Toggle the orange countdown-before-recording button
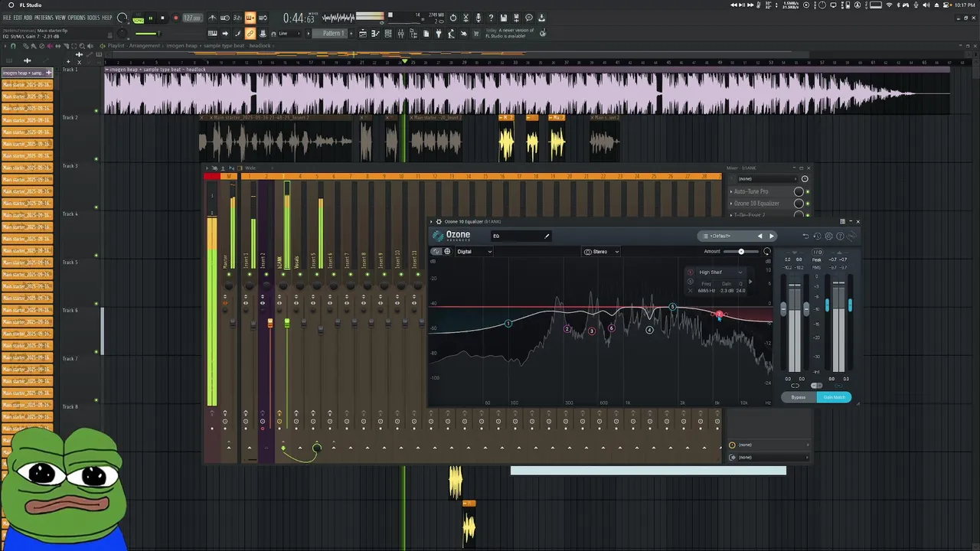This screenshot has height=551, width=980. tap(250, 18)
